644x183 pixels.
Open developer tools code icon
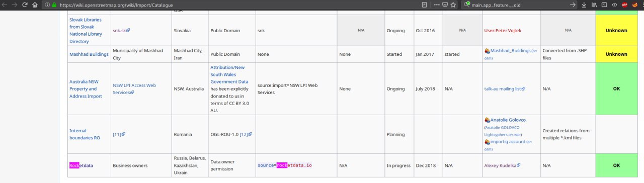(x=615, y=5)
